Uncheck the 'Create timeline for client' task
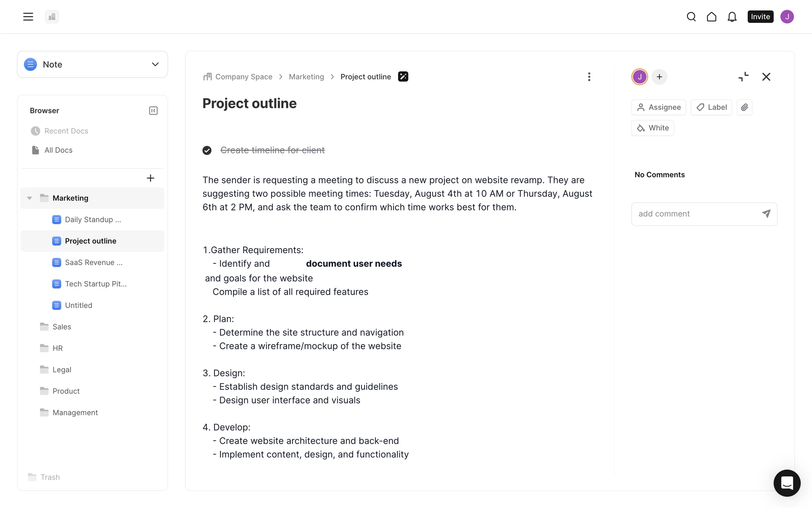This screenshot has width=812, height=508. tap(207, 150)
